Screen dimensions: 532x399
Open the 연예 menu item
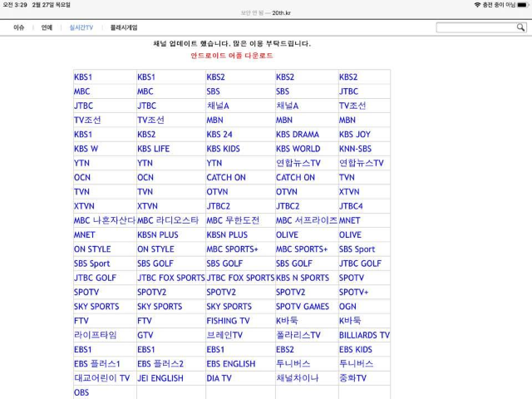click(47, 27)
